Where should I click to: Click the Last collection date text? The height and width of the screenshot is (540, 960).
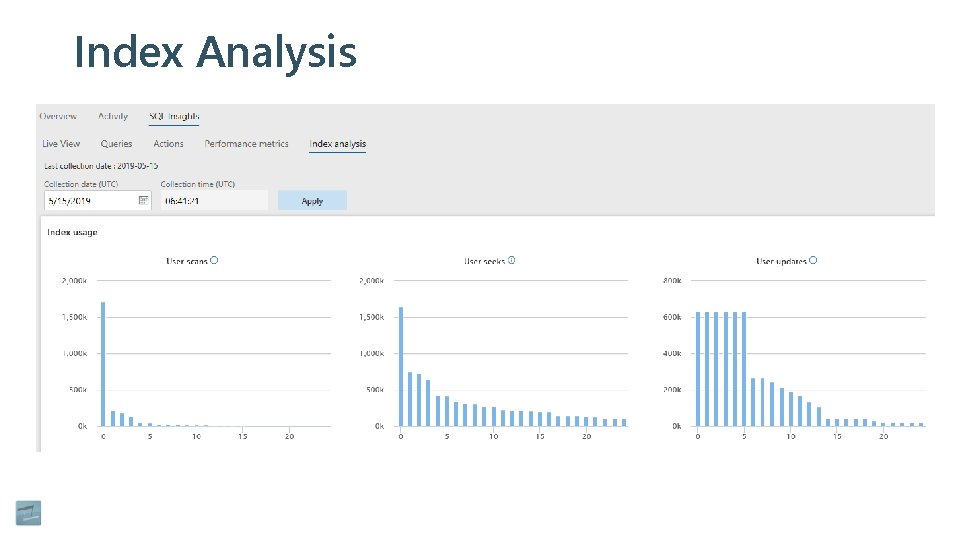coord(101,166)
